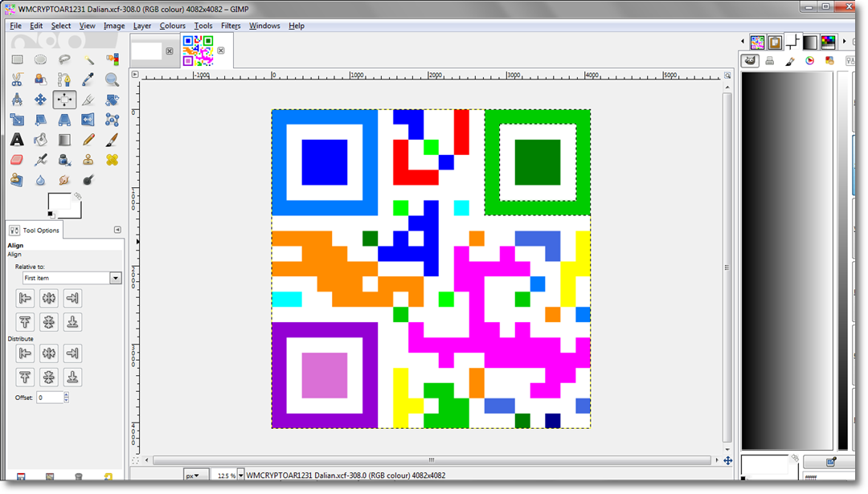Select the Airbrush tool

(x=40, y=160)
